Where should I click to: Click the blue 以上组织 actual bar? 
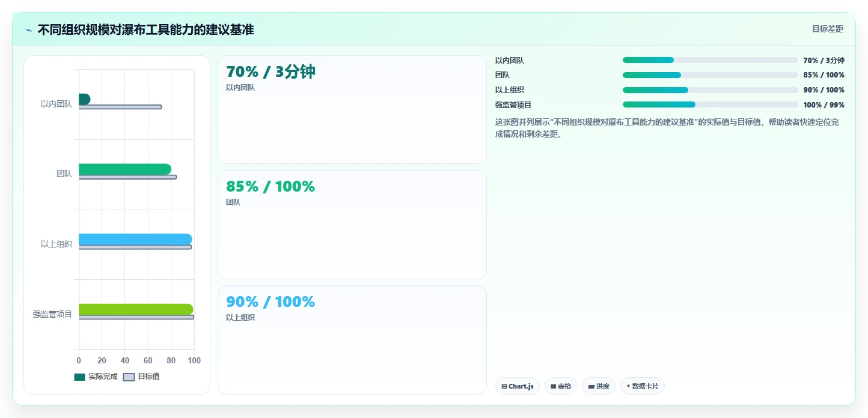point(135,239)
